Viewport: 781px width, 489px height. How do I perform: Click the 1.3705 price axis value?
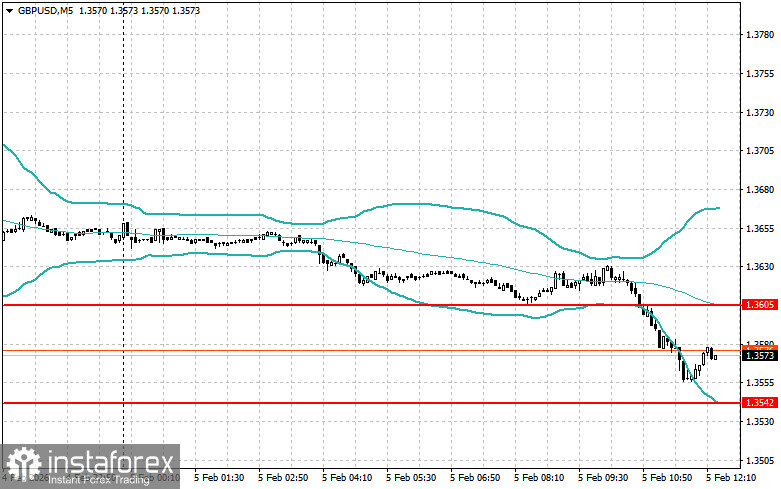coord(760,151)
